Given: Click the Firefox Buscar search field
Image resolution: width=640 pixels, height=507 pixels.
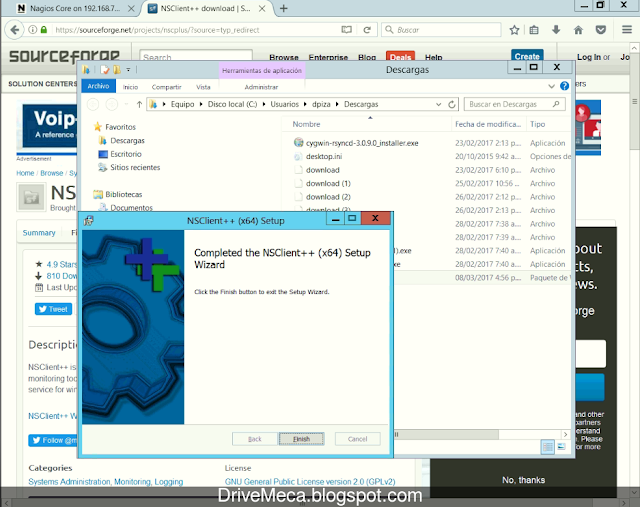Looking at the screenshot, I should coord(441,30).
